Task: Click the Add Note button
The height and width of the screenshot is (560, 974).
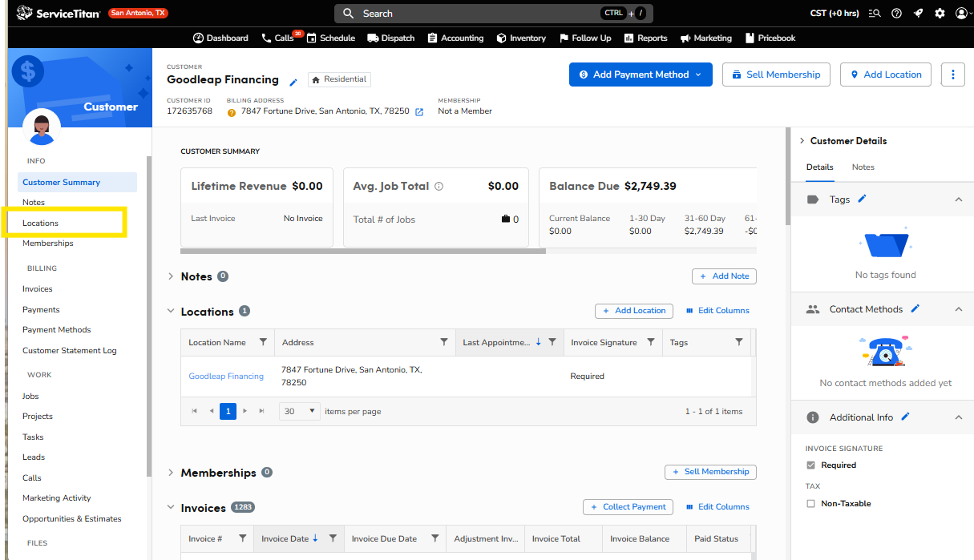Action: 724,276
